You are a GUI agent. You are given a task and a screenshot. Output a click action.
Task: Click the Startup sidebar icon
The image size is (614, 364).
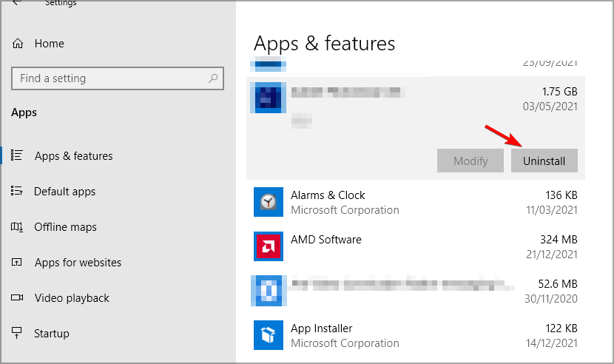(18, 334)
